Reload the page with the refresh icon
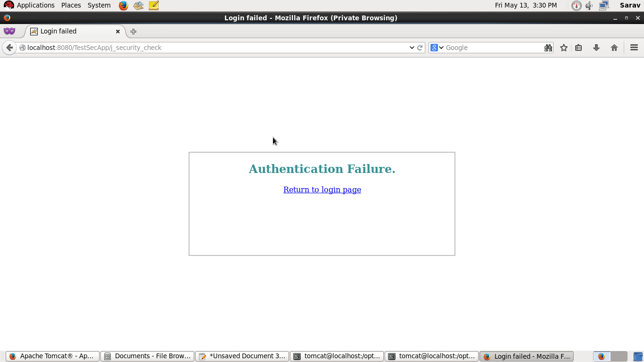 [x=419, y=47]
